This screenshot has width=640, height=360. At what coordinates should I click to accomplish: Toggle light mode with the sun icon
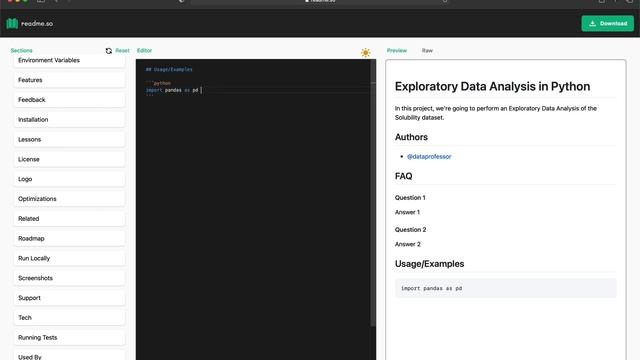pos(366,53)
